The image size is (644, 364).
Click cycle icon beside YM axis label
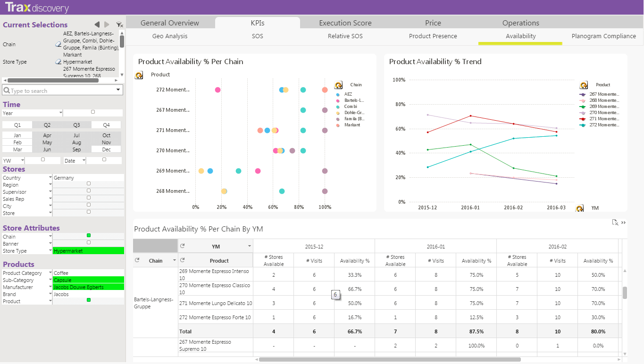click(x=579, y=208)
